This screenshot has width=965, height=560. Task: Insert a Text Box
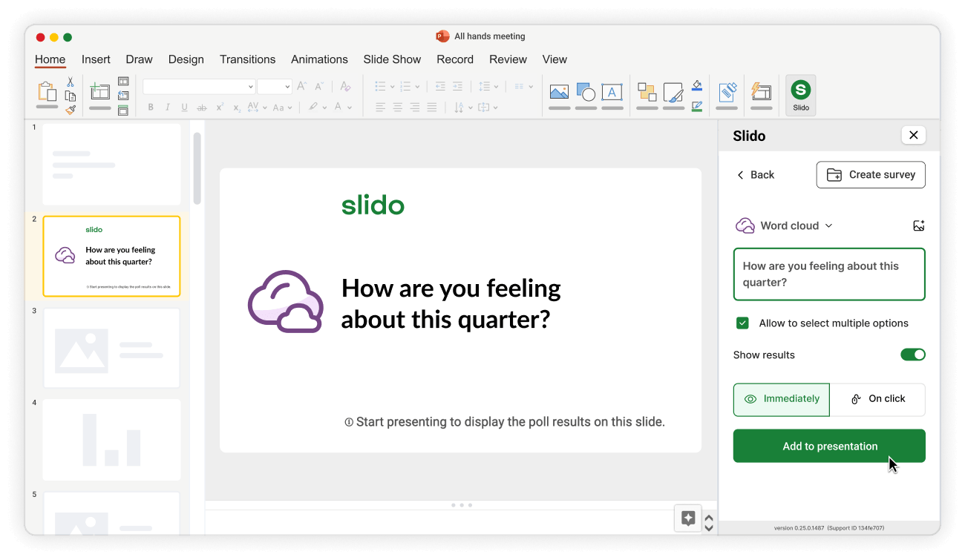[x=612, y=92]
